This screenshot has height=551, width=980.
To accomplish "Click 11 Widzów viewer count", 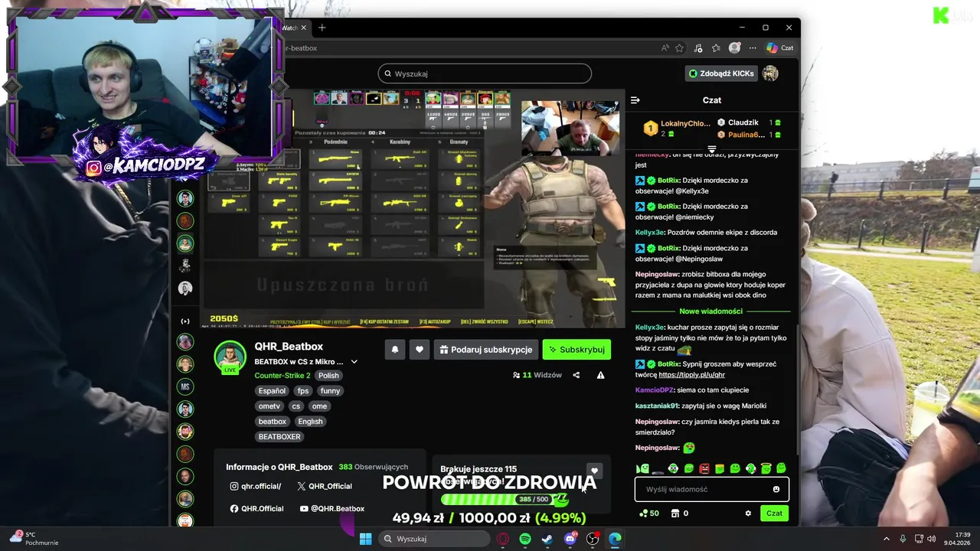I will [x=537, y=375].
